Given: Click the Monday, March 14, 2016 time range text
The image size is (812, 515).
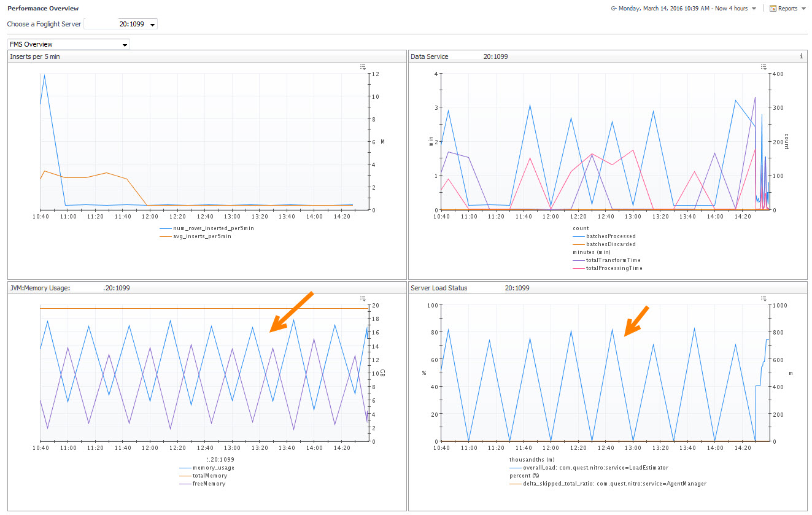Looking at the screenshot, I should coord(683,9).
